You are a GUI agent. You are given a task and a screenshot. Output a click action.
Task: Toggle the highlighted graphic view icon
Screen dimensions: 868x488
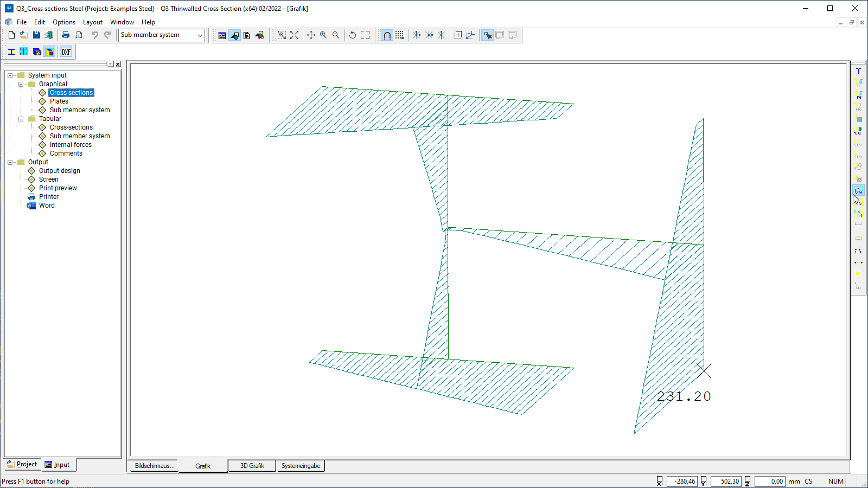click(234, 35)
